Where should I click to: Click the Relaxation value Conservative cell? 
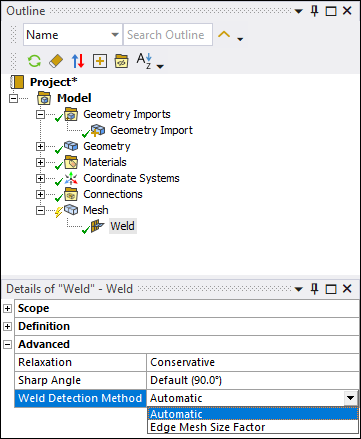253,362
